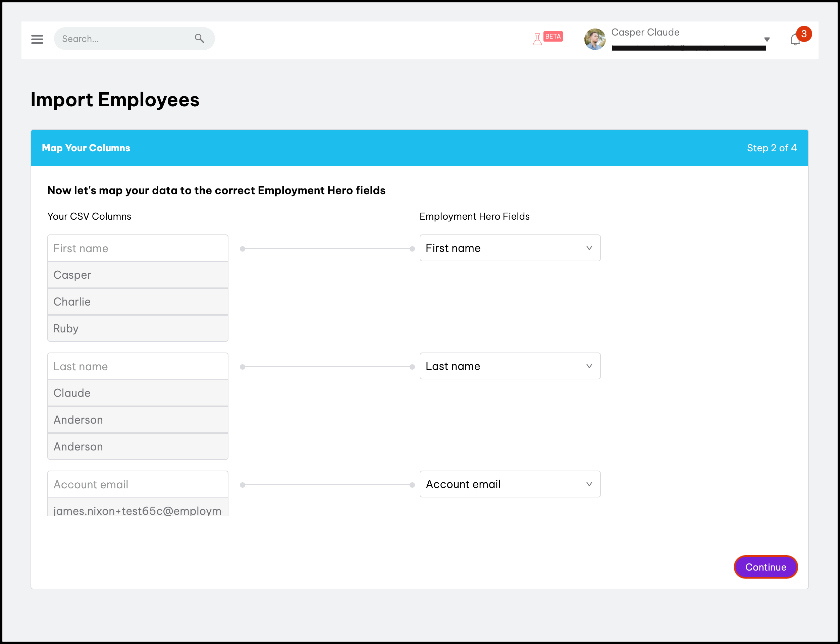Click the search magnifier icon
Viewport: 840px width, 644px height.
[x=199, y=38]
